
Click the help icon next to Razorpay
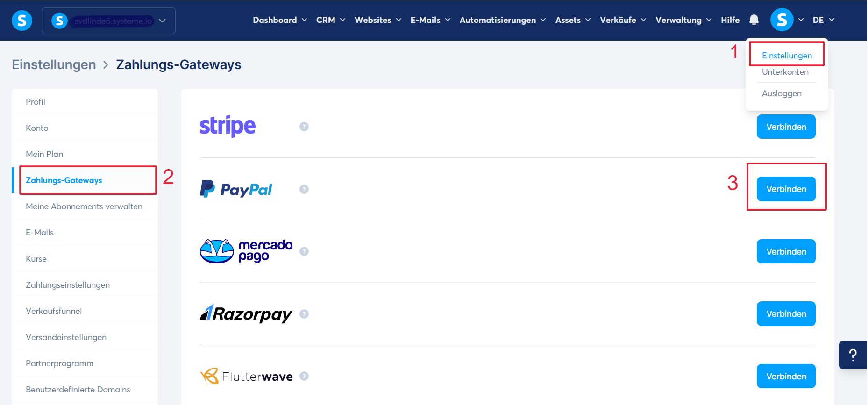pos(304,314)
